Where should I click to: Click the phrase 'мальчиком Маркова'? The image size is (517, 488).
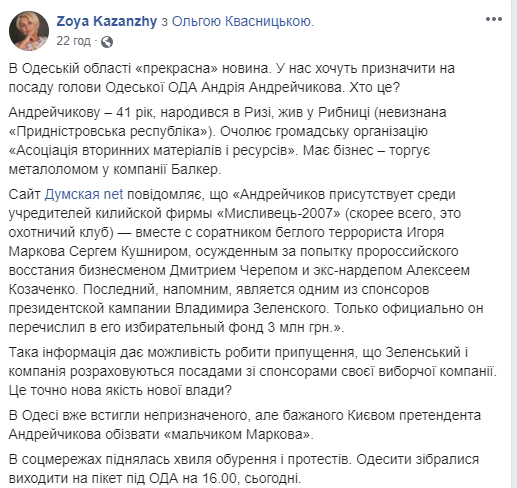tap(235, 434)
